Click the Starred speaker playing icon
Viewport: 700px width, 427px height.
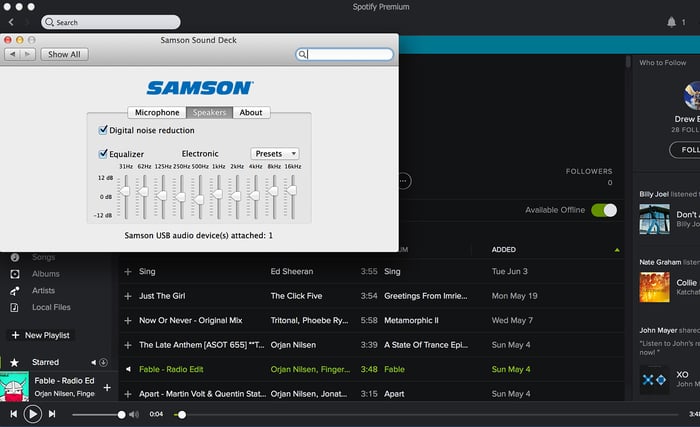coord(93,362)
